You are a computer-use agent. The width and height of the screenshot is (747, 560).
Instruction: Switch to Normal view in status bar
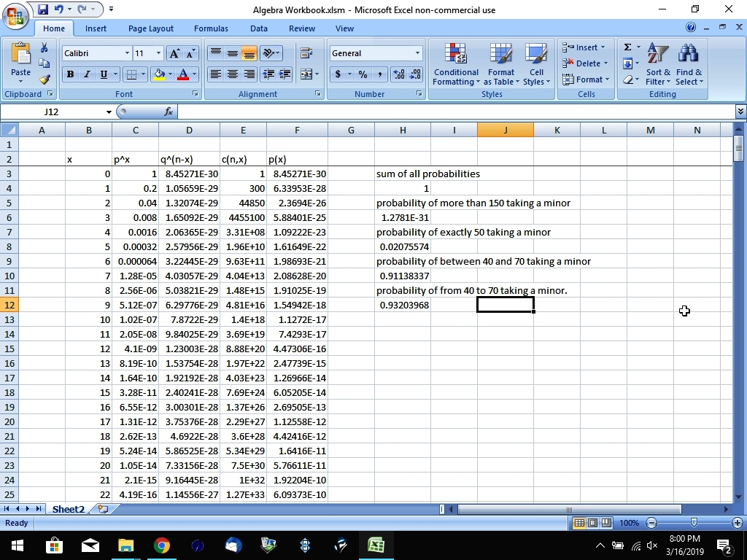coord(579,523)
